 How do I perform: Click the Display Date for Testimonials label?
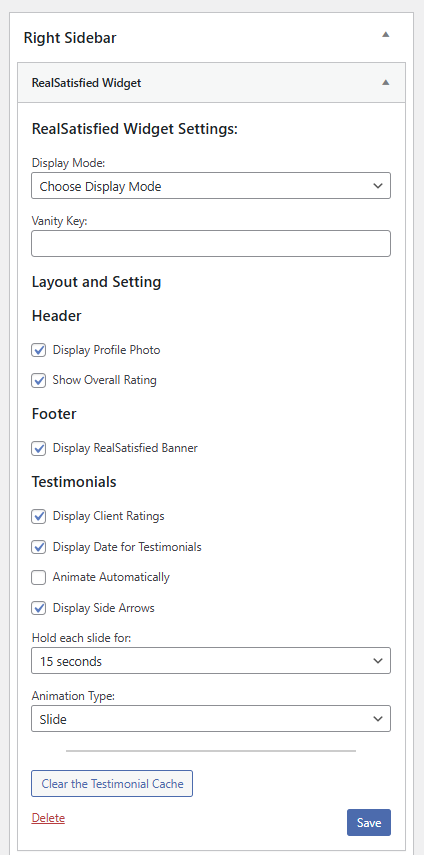(127, 546)
